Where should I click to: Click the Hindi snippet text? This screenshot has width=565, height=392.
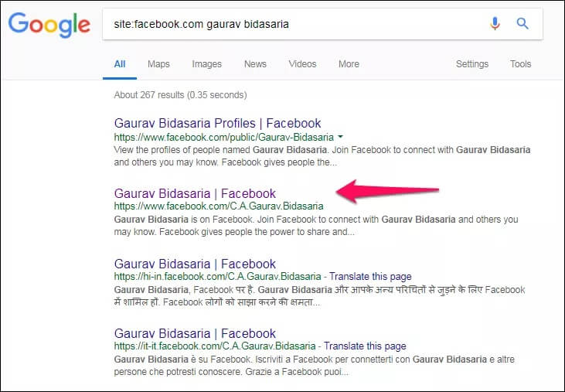319,296
